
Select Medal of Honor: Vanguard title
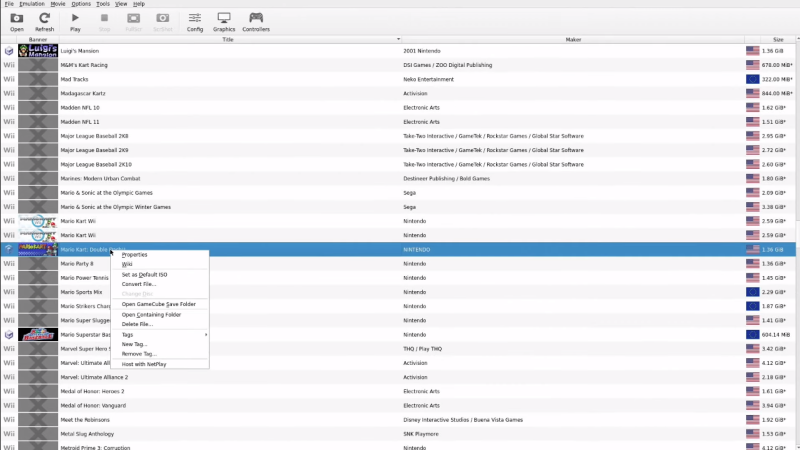[93, 405]
